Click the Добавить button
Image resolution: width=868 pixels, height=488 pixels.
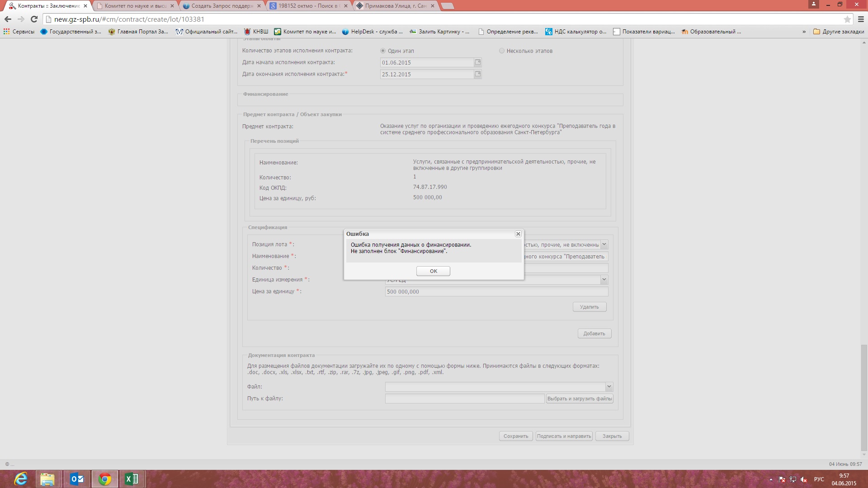[594, 333]
